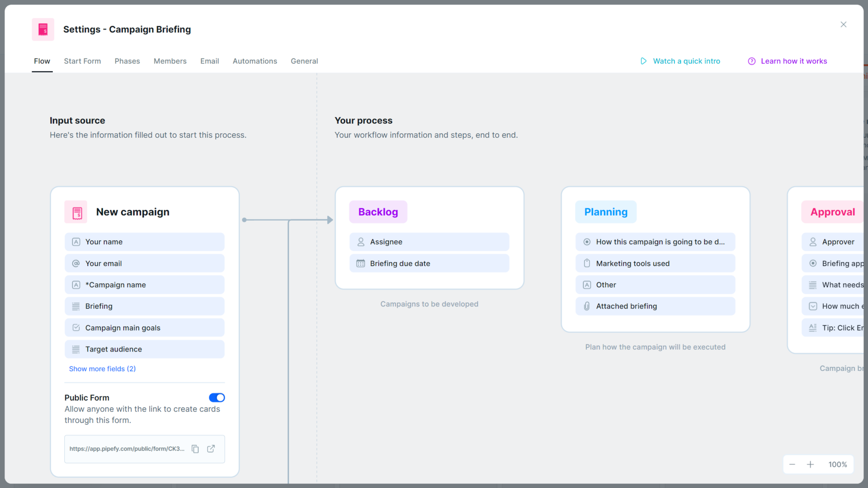Click the Approver person icon in Approval
This screenshot has width=868, height=488.
click(813, 242)
